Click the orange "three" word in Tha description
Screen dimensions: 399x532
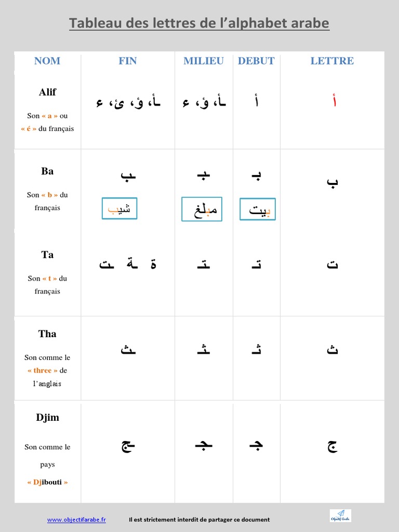pyautogui.click(x=42, y=370)
